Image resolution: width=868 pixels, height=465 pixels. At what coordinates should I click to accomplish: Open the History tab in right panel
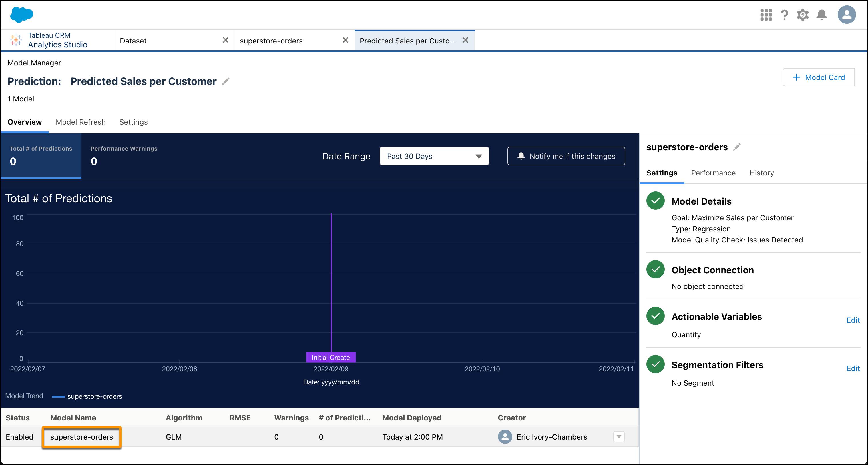click(x=761, y=173)
